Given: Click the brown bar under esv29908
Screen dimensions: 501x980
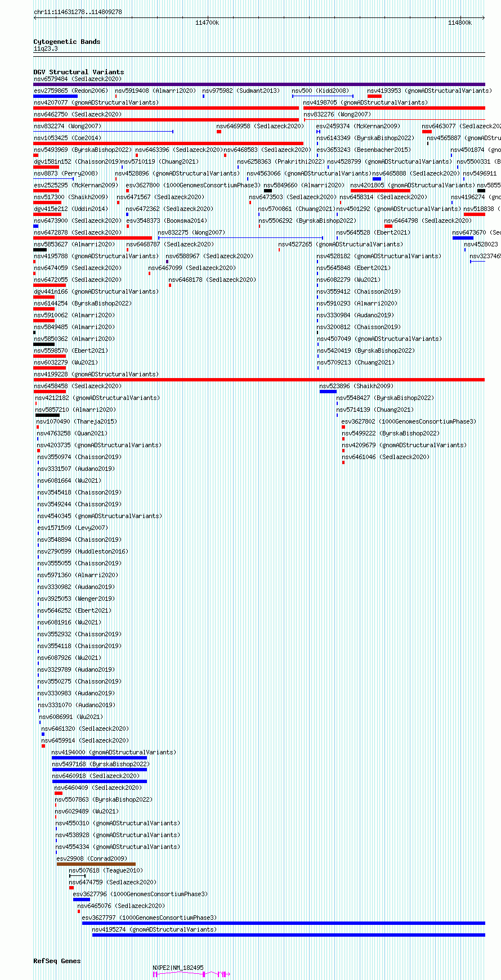Looking at the screenshot, I should [96, 864].
